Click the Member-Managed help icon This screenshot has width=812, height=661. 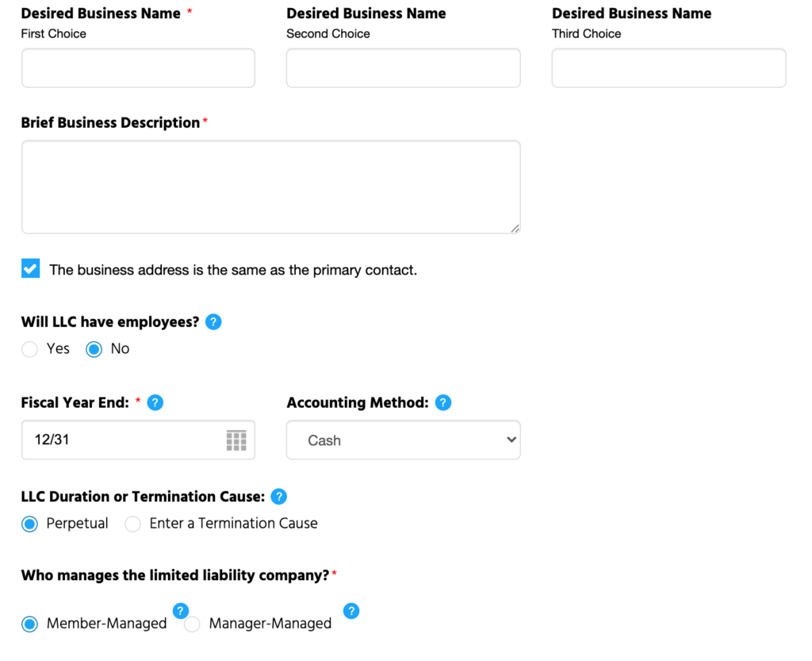180,611
